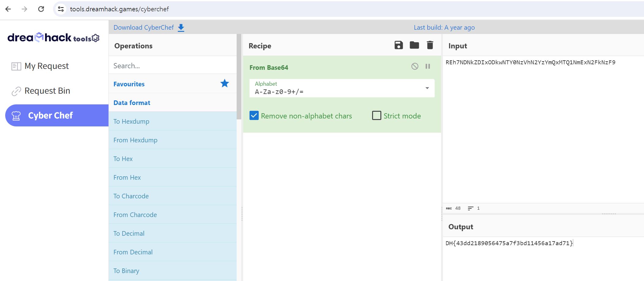Click the decoded DH flag output
Viewport: 644px width, 281px height.
(509, 243)
